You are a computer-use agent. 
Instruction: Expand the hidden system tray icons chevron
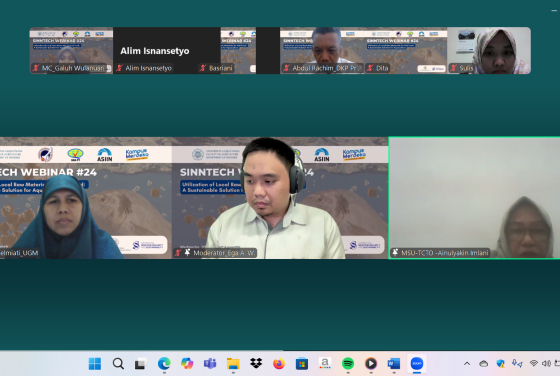coord(467,364)
